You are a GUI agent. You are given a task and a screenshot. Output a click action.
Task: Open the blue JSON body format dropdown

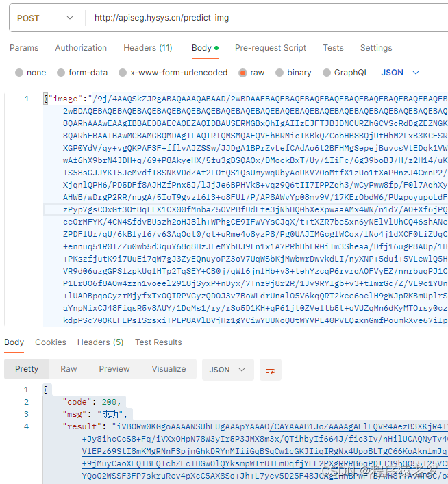coord(400,73)
